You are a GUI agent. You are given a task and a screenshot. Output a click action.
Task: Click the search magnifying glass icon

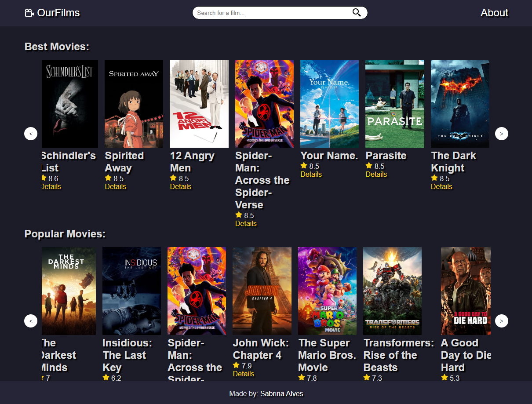pyautogui.click(x=356, y=13)
